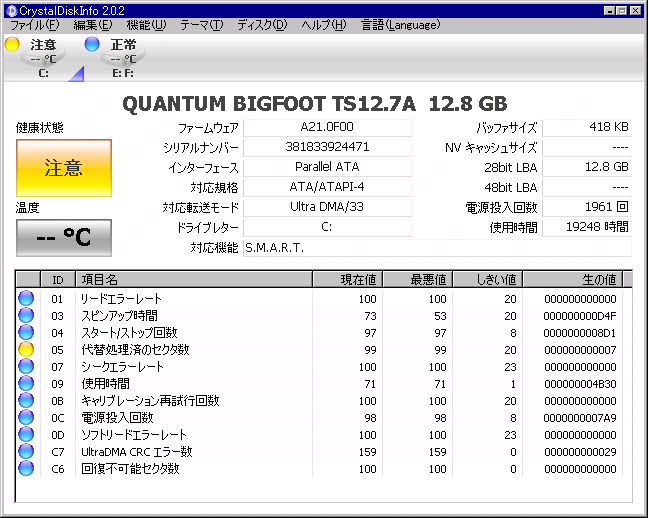Screen dimensions: 648x518
Task: Click the transfer mode field Ultra DMA/33
Action: coord(328,208)
